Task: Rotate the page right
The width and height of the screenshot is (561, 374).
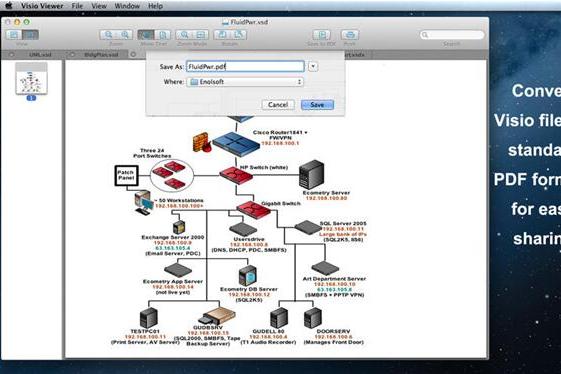Action: click(x=239, y=35)
